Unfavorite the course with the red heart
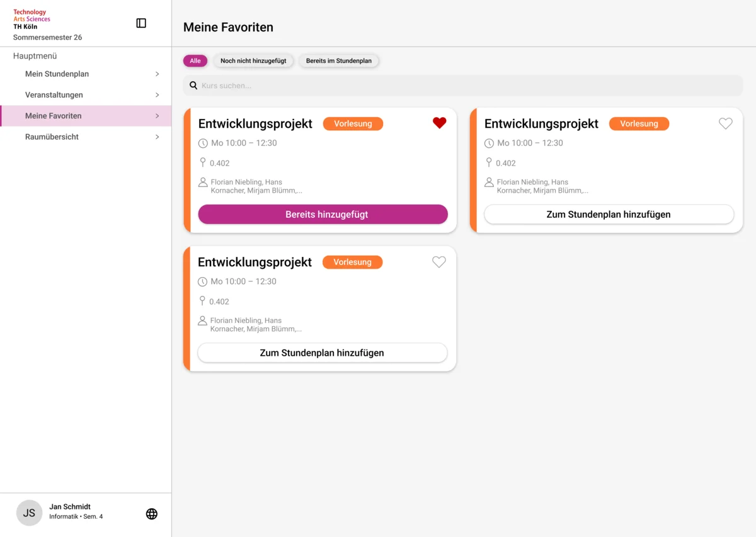Screen dimensions: 756x537 click(x=439, y=123)
